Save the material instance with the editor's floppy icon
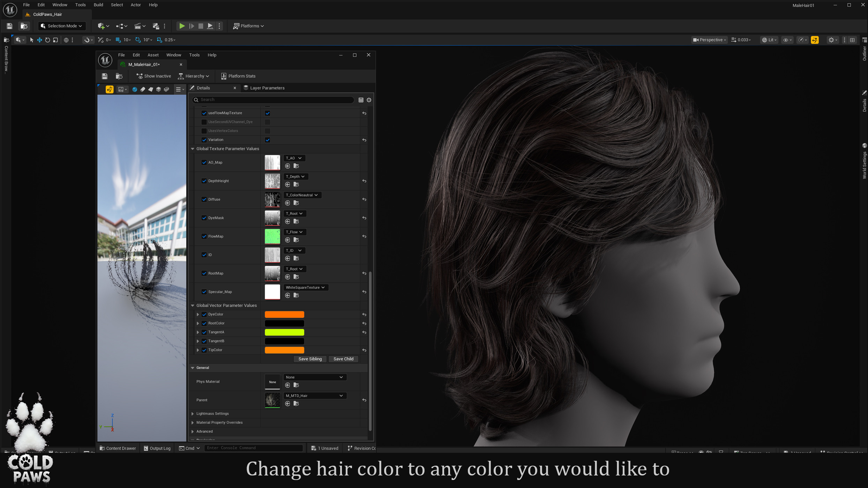 pos(104,76)
